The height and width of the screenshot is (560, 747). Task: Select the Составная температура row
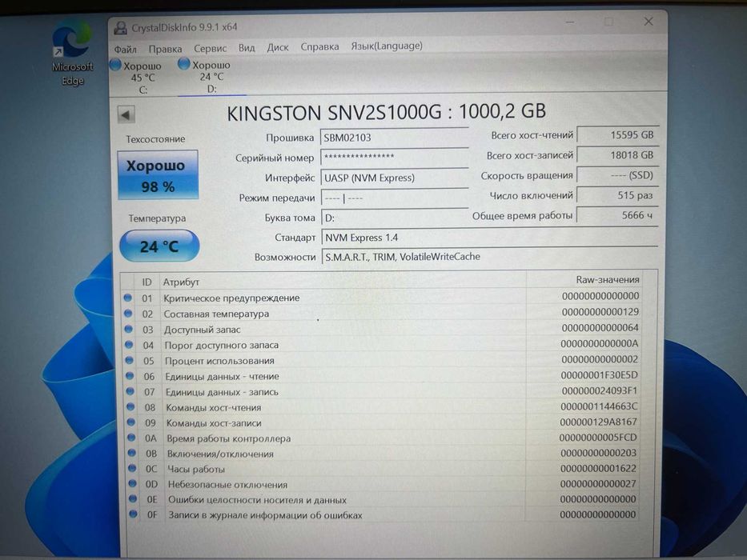coord(381,314)
